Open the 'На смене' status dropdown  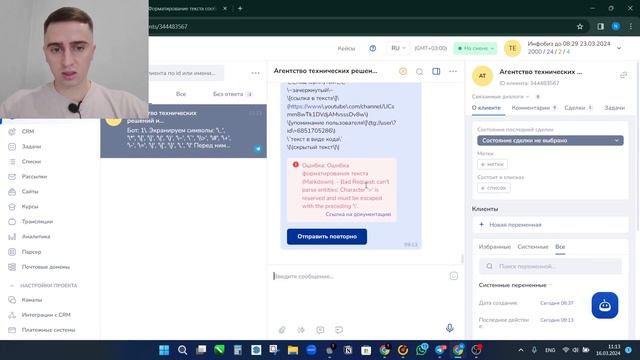pos(476,48)
